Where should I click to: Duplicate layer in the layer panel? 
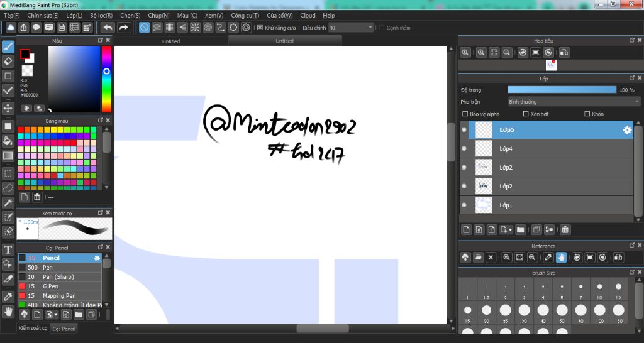[x=536, y=230]
